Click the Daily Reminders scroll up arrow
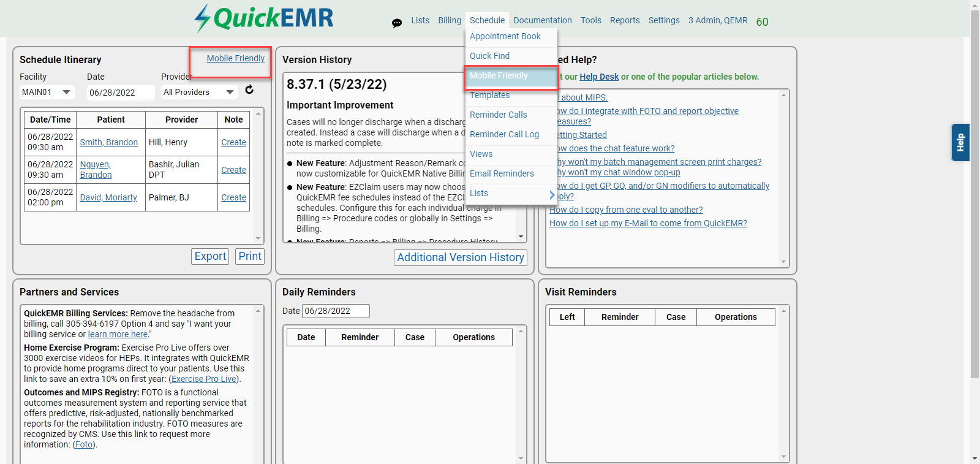This screenshot has width=980, height=464. point(521,331)
